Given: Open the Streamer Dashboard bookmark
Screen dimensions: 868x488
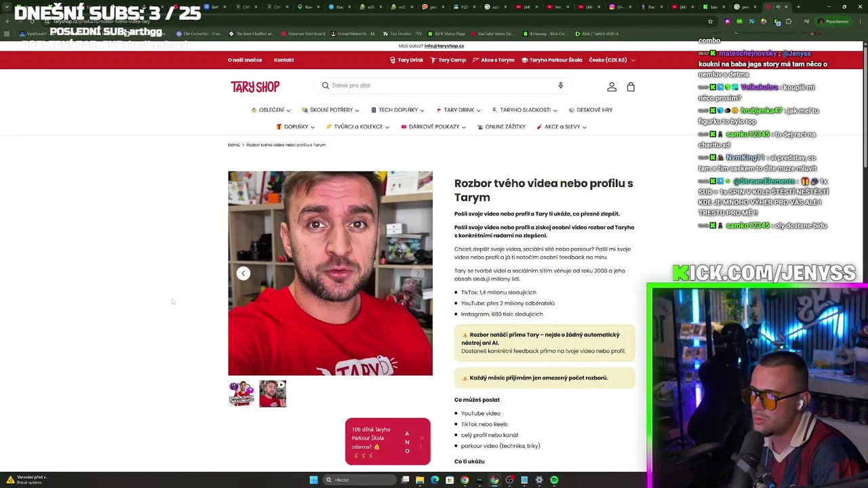Looking at the screenshot, I should pyautogui.click(x=302, y=33).
